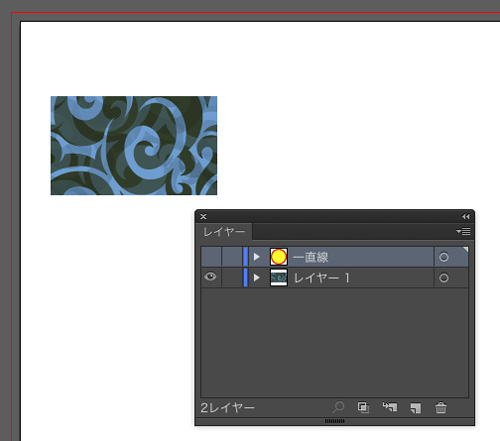Toggle lock column for 一直線 layer
The height and width of the screenshot is (441, 500).
point(232,257)
